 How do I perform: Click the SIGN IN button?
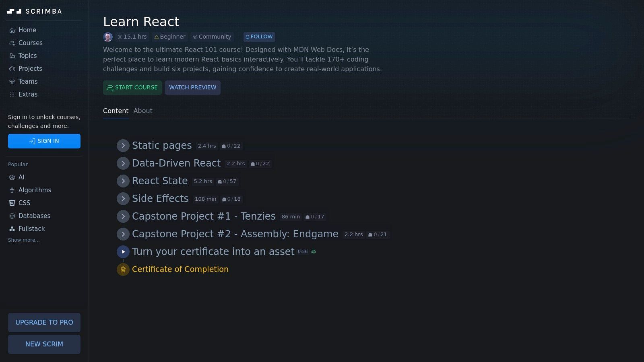[44, 141]
